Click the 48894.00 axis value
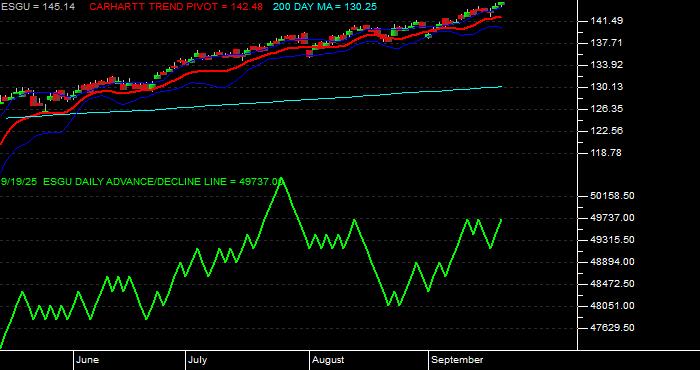This screenshot has width=700, height=370. pyautogui.click(x=611, y=262)
